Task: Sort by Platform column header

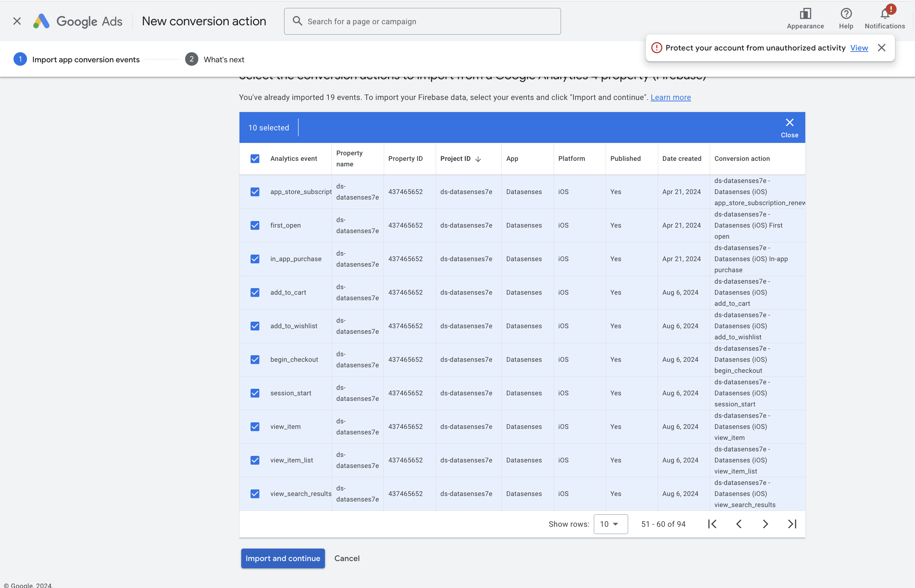Action: (x=571, y=158)
